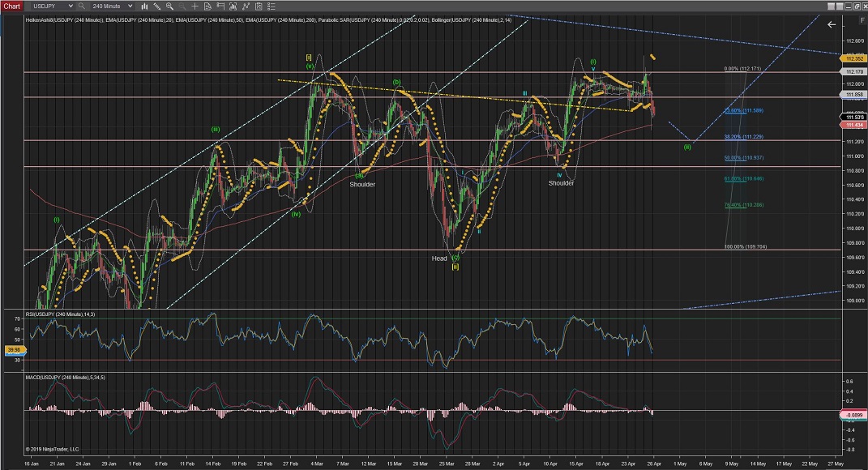The width and height of the screenshot is (868, 470).
Task: Click the Head text label on chart
Action: pyautogui.click(x=439, y=258)
